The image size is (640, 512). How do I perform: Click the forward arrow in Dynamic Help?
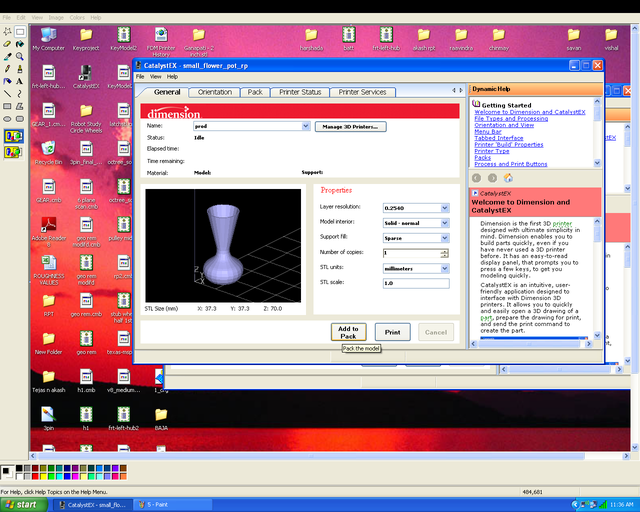click(x=493, y=178)
